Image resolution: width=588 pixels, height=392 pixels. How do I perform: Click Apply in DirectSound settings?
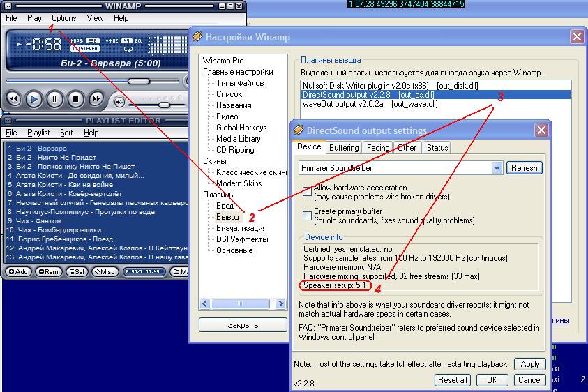point(530,364)
